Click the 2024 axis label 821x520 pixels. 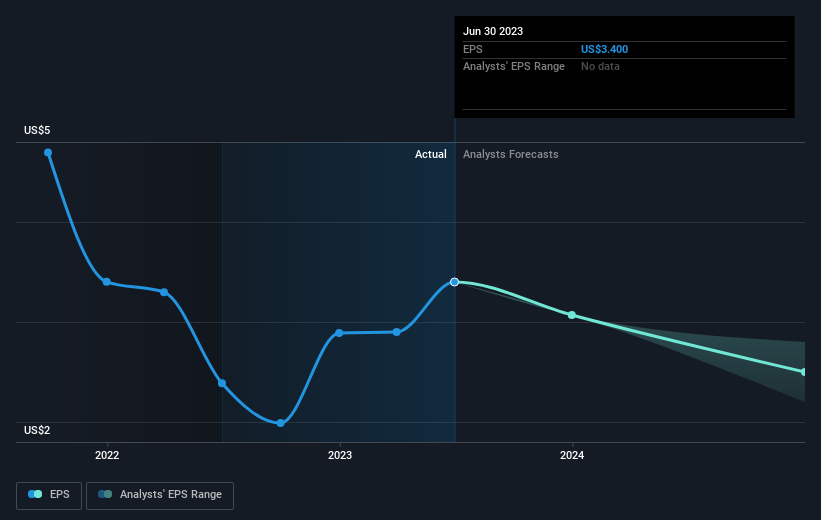572,456
